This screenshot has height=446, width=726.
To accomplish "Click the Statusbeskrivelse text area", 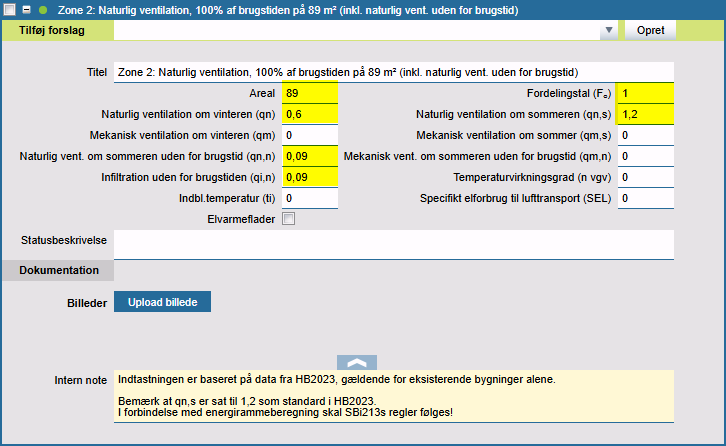I will 394,244.
